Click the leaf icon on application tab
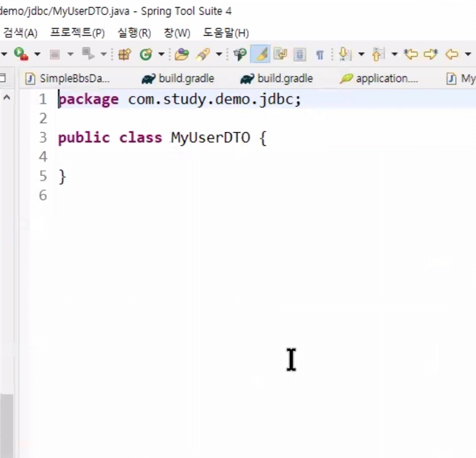Image resolution: width=476 pixels, height=458 pixels. [x=346, y=78]
